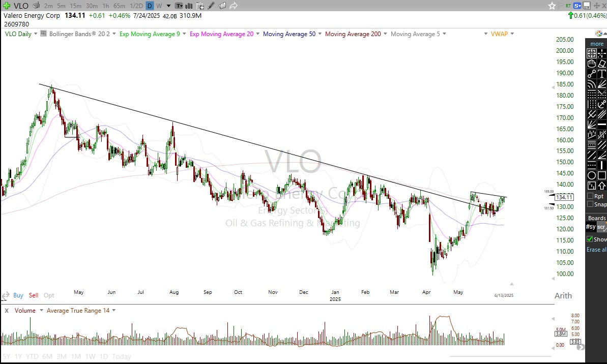
Task: Click the cube icon next to VLO
Action: [36, 6]
